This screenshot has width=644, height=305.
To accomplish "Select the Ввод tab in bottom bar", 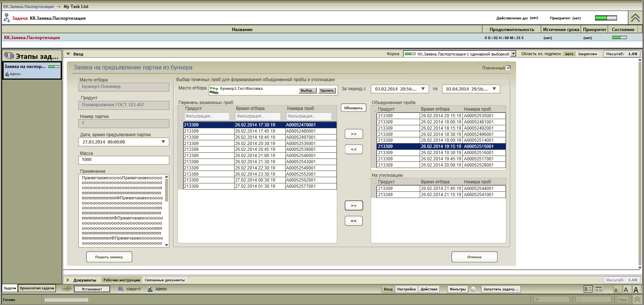I will click(388, 289).
